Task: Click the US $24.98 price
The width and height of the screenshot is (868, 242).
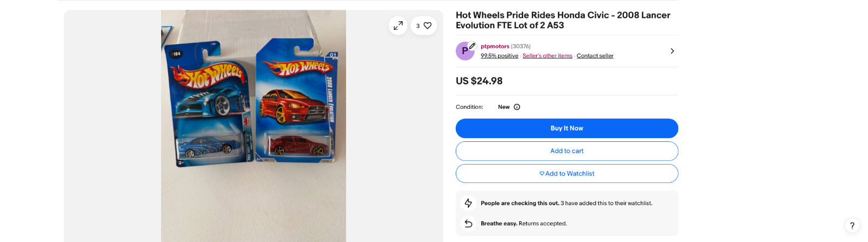Action: (479, 81)
